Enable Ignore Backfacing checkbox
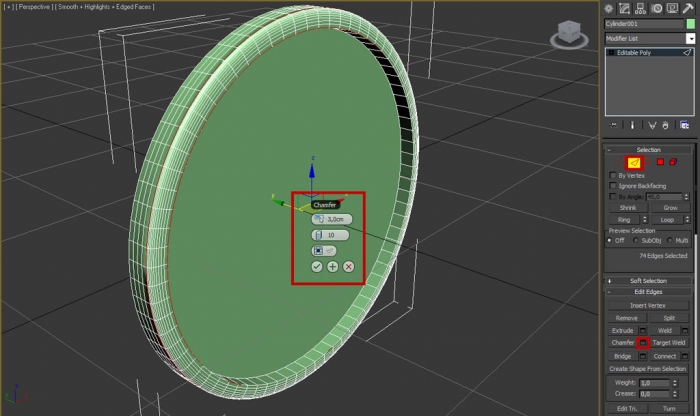 [612, 186]
